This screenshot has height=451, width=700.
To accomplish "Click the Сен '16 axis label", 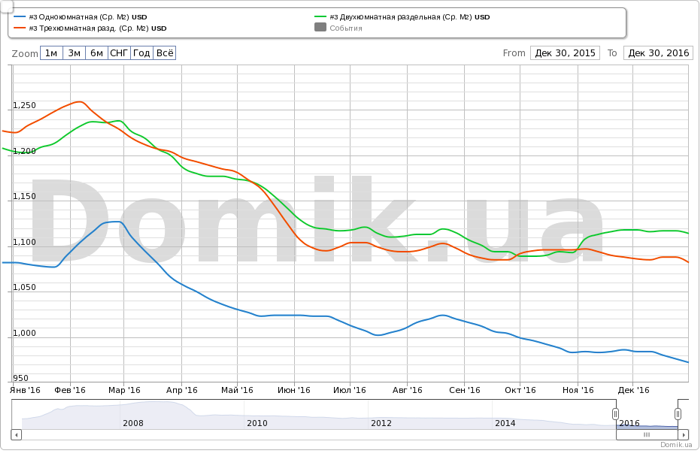I will (x=464, y=390).
